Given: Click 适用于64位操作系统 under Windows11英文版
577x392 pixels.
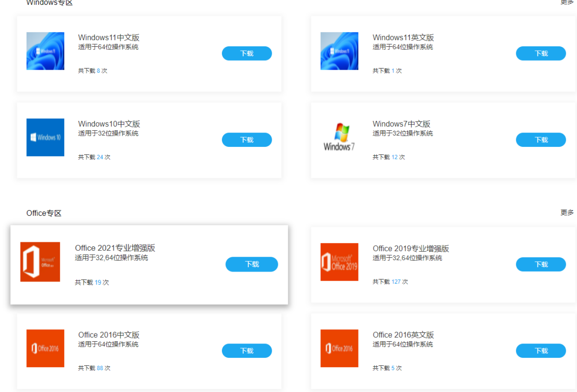Looking at the screenshot, I should tap(403, 47).
